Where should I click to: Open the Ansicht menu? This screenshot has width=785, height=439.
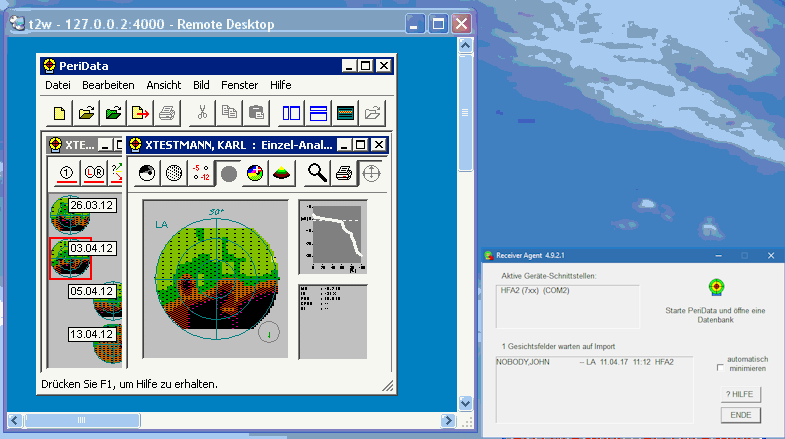(x=164, y=85)
